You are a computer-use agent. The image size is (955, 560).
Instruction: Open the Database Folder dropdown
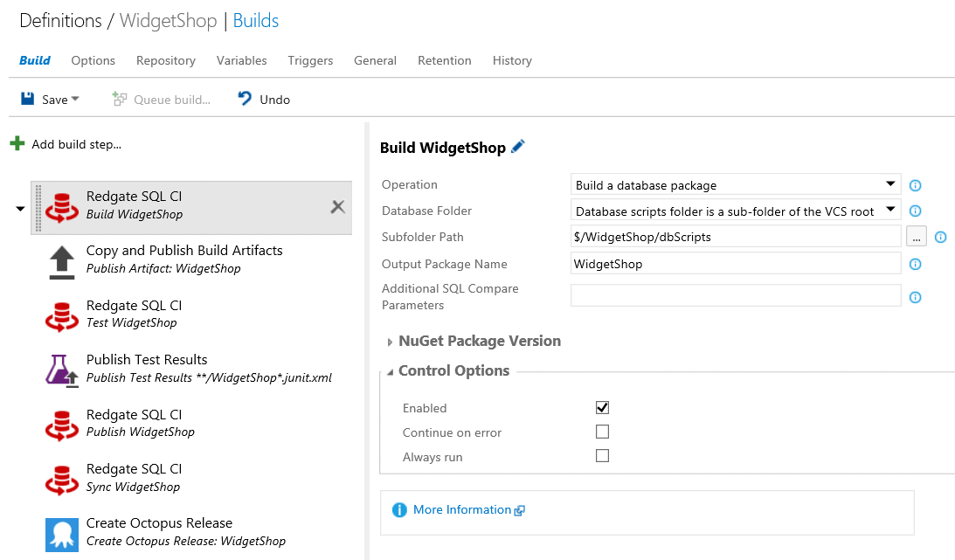[x=735, y=211]
